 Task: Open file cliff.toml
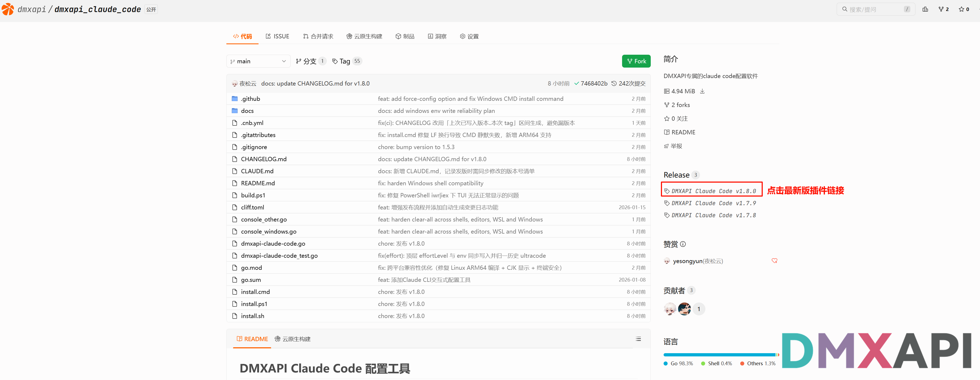click(x=252, y=208)
